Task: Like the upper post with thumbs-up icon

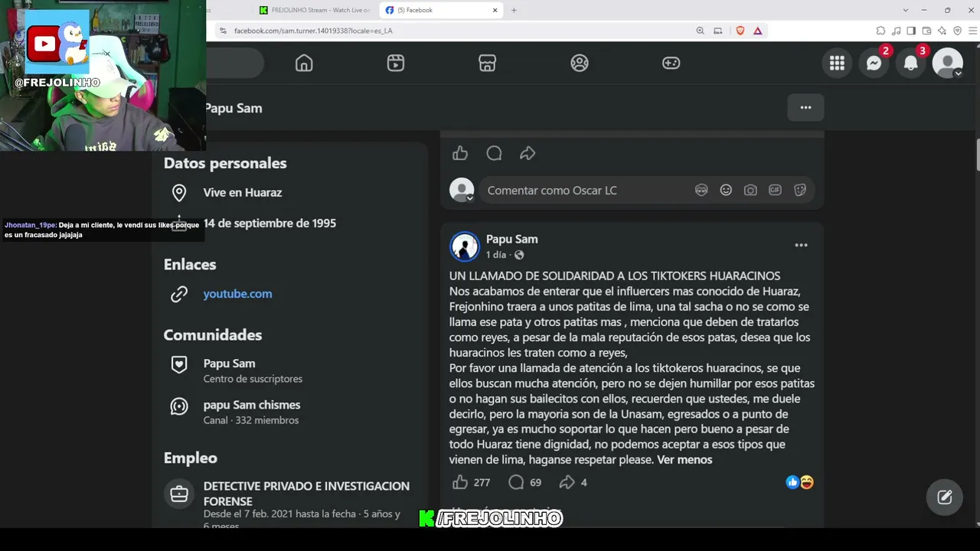Action: point(460,153)
